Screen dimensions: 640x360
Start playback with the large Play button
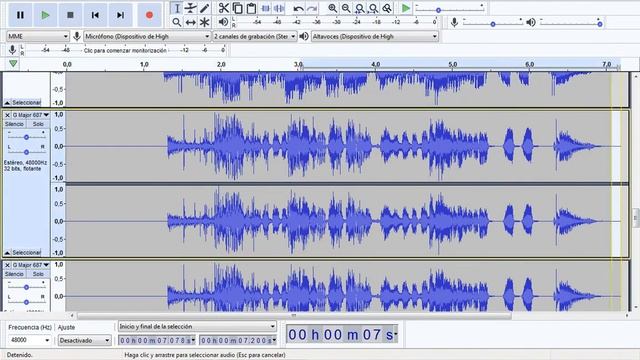tap(45, 15)
